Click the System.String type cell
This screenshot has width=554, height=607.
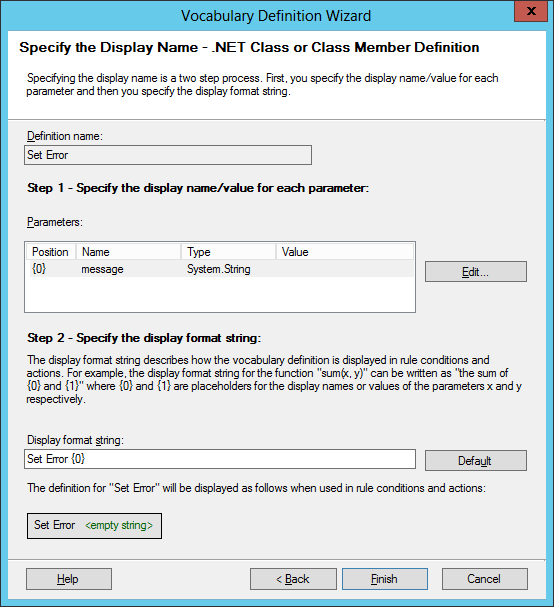(219, 269)
